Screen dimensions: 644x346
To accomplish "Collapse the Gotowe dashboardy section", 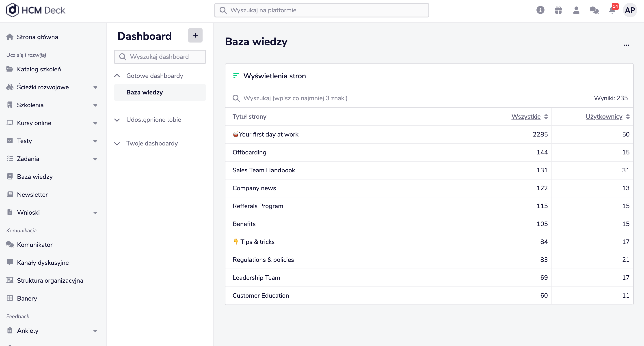I will coord(117,76).
